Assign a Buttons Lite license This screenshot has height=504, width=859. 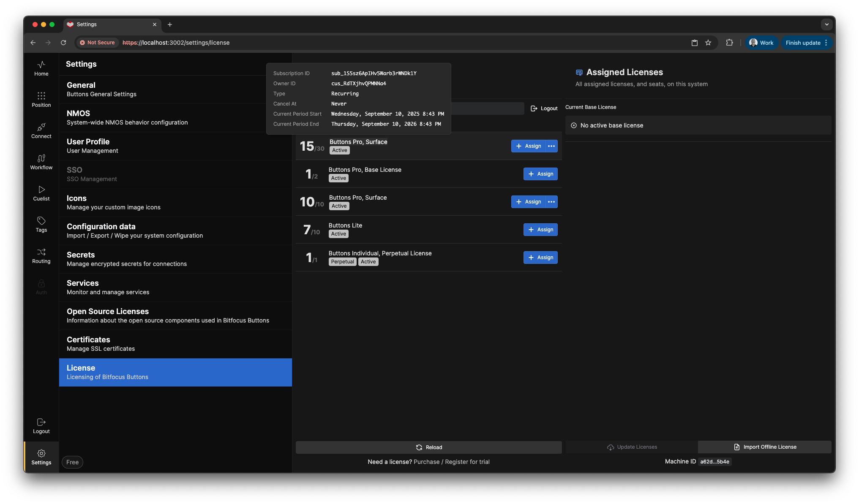pyautogui.click(x=540, y=230)
